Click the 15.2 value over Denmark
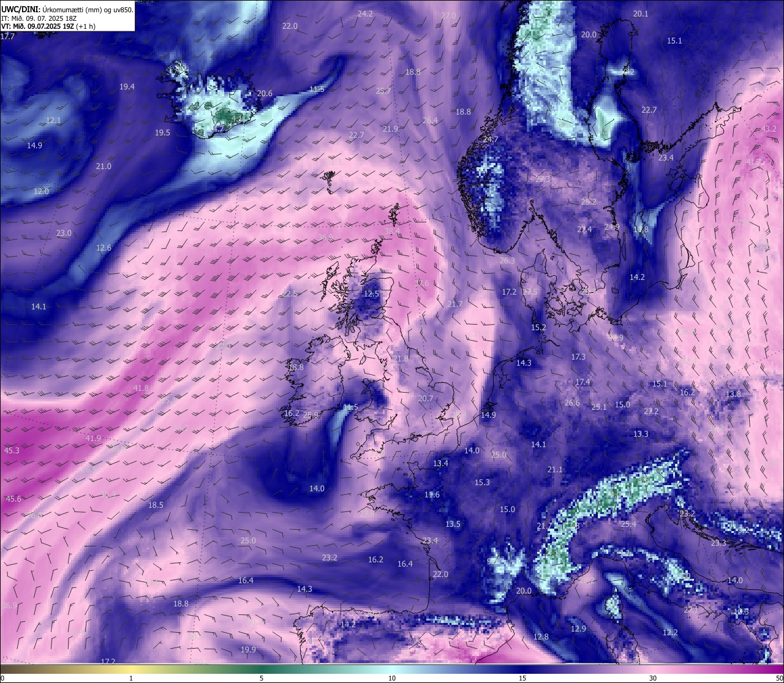Screen dimensions: 784x683 click(538, 328)
